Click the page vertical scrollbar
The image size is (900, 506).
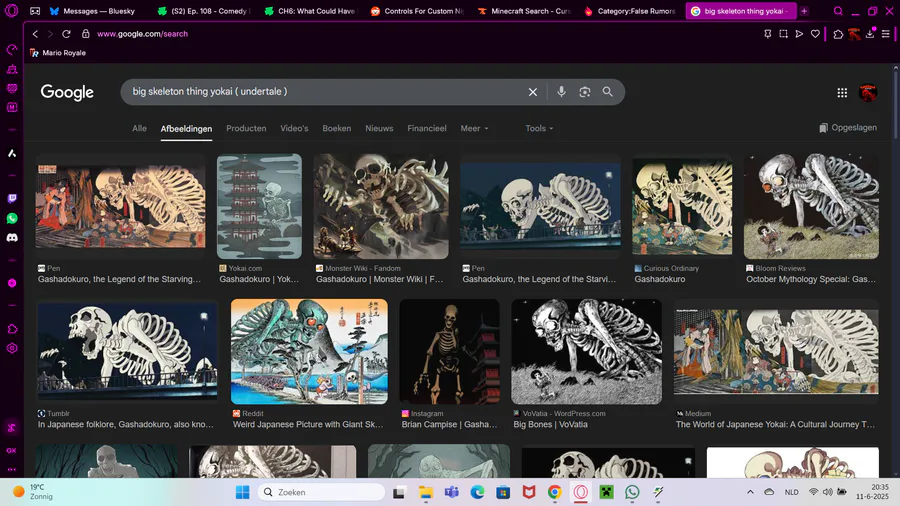895,103
